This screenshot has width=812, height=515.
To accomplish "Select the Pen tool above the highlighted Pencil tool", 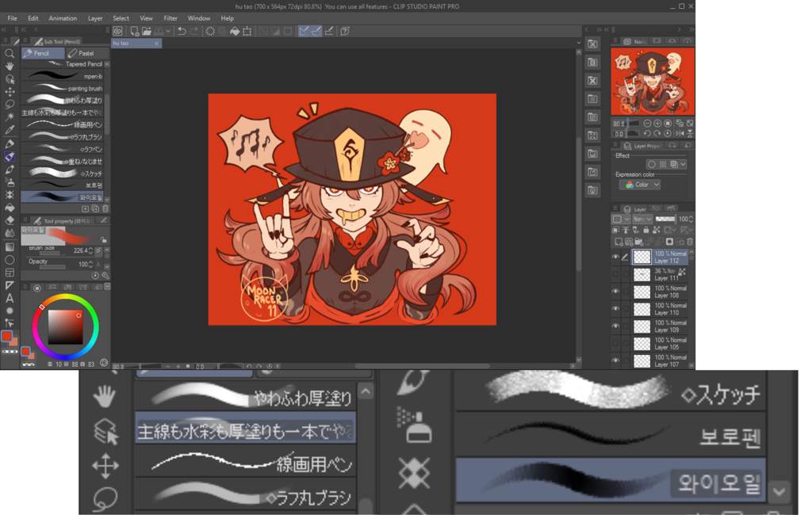I will [10, 143].
